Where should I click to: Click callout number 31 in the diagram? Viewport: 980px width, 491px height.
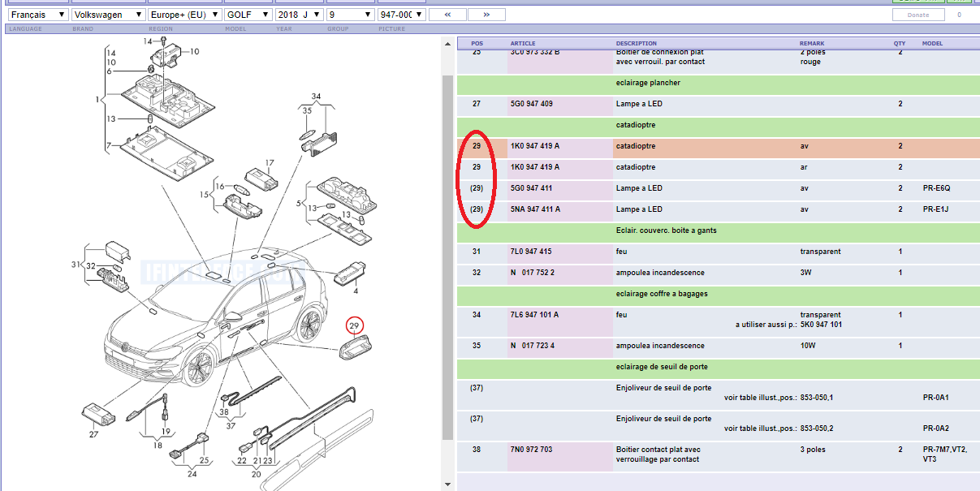click(x=76, y=265)
